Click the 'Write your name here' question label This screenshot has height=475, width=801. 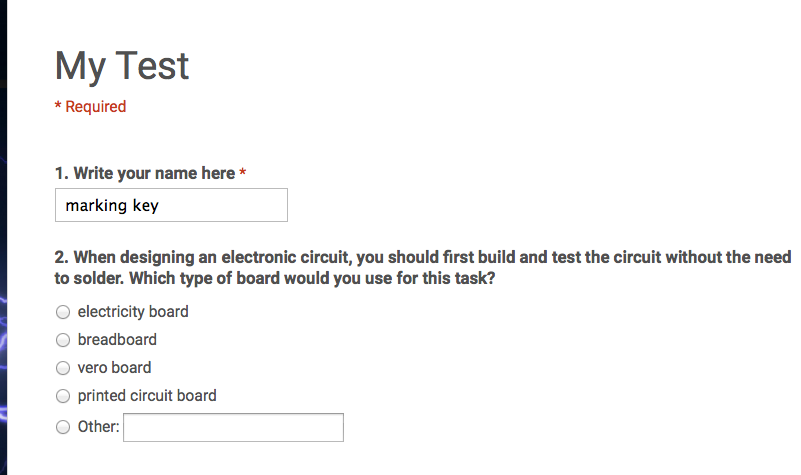[154, 173]
